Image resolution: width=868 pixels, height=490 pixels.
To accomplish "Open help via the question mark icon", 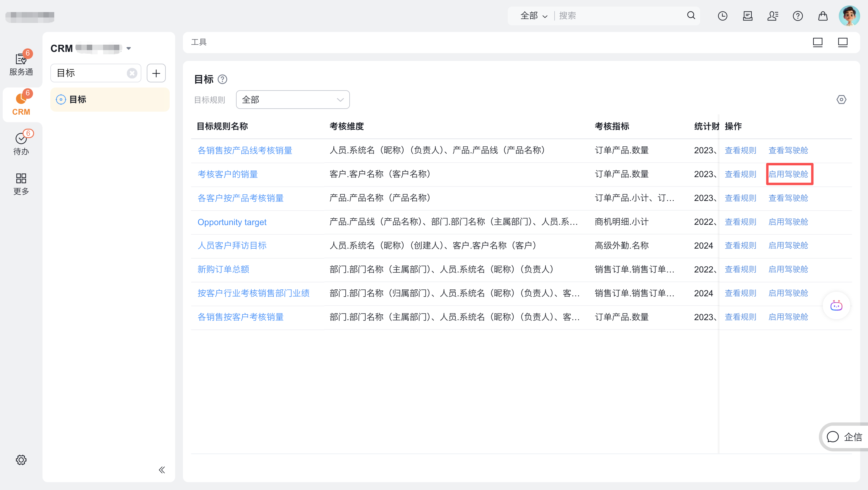I will [797, 15].
